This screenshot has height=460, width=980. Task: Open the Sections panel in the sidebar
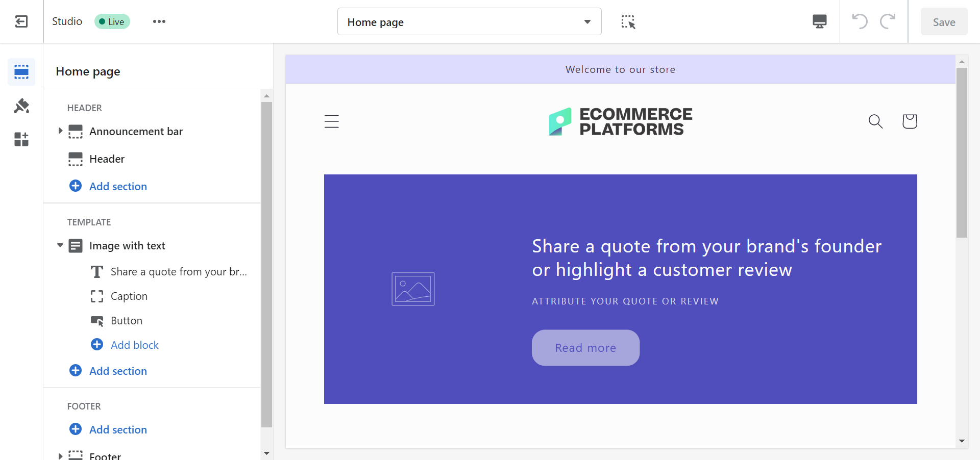pyautogui.click(x=21, y=71)
